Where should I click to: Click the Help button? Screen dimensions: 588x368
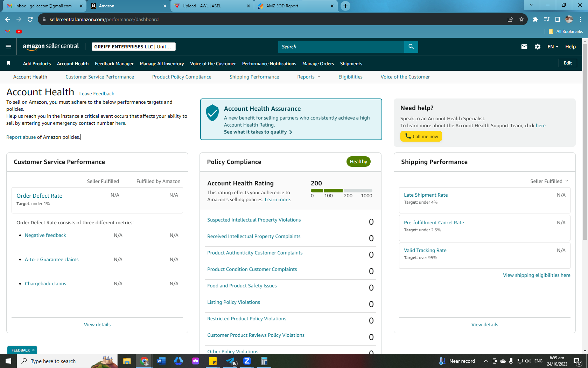click(570, 47)
